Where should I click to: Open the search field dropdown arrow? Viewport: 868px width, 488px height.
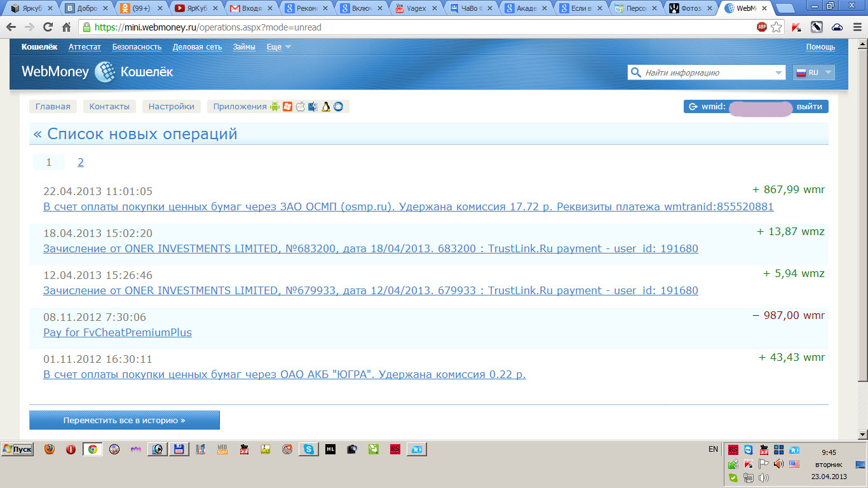click(780, 73)
